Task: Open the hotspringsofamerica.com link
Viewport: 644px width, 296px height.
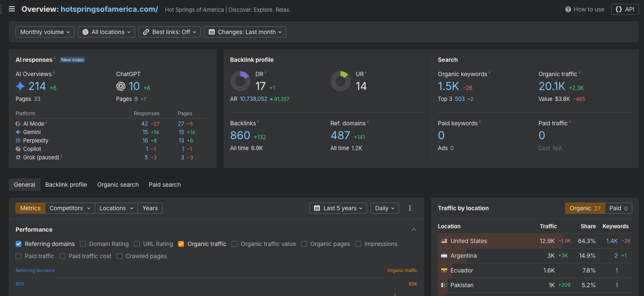Action: tap(109, 9)
